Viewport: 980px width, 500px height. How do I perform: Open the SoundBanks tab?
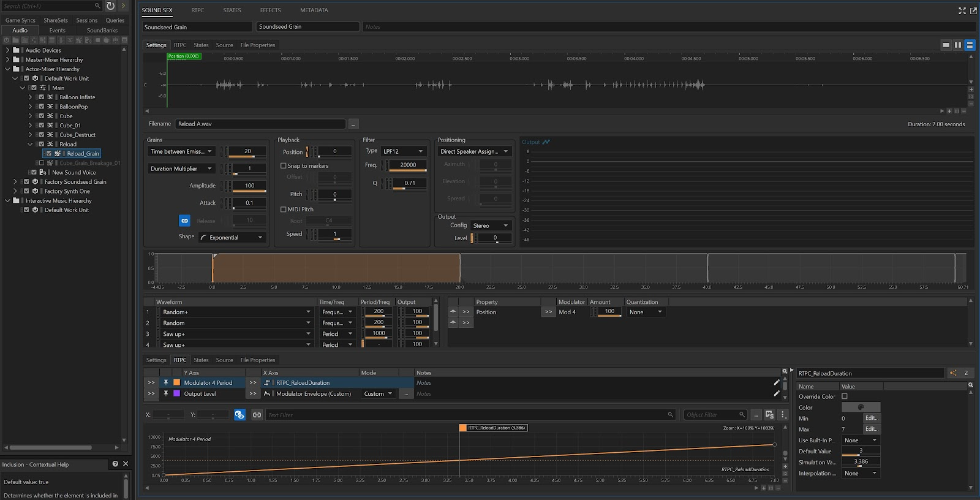point(102,30)
